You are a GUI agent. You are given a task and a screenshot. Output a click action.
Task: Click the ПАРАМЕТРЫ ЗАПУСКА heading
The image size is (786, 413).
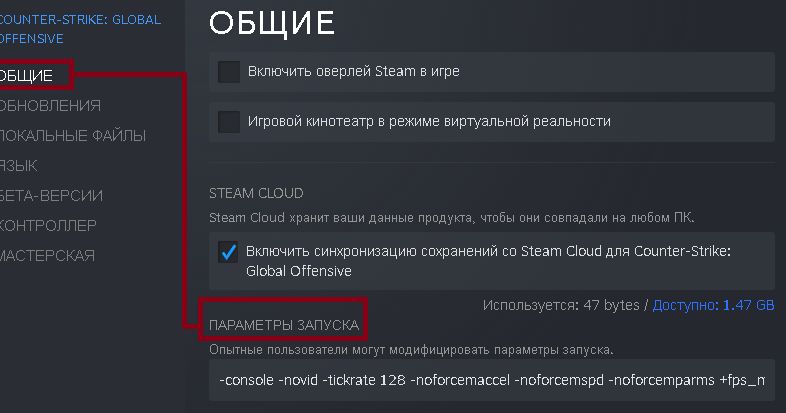(x=284, y=327)
